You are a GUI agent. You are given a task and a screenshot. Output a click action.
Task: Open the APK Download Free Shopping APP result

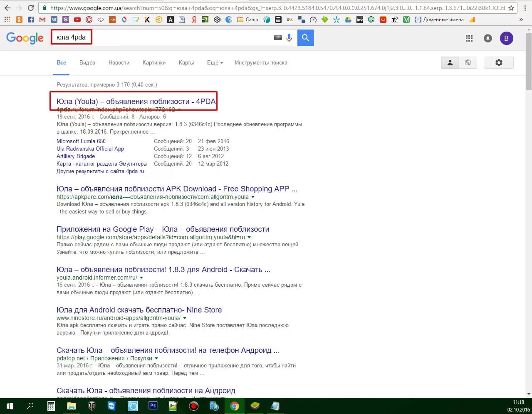[x=177, y=189]
